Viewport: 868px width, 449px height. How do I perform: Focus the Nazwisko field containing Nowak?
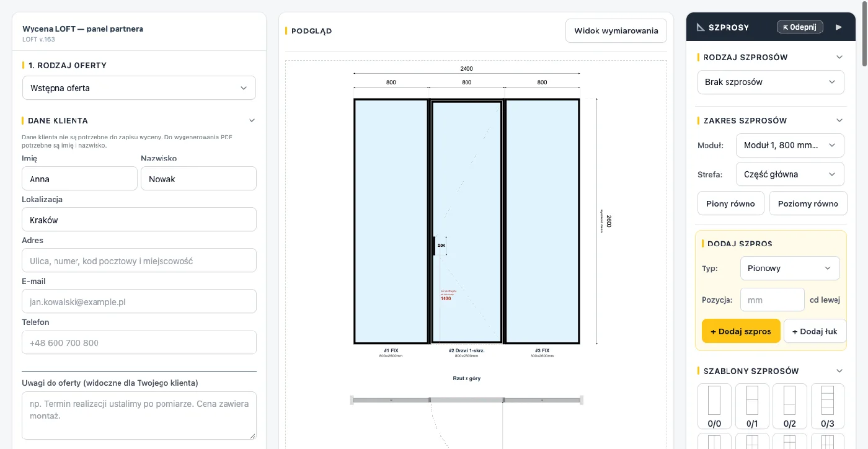(198, 179)
